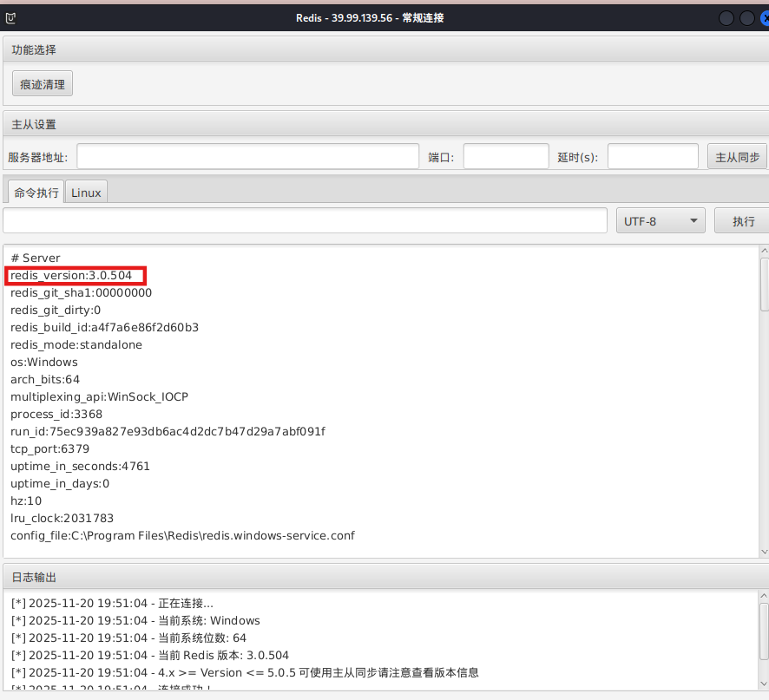Click the redis_git_sha1:00000000 line
The height and width of the screenshot is (700, 769).
pyautogui.click(x=81, y=292)
